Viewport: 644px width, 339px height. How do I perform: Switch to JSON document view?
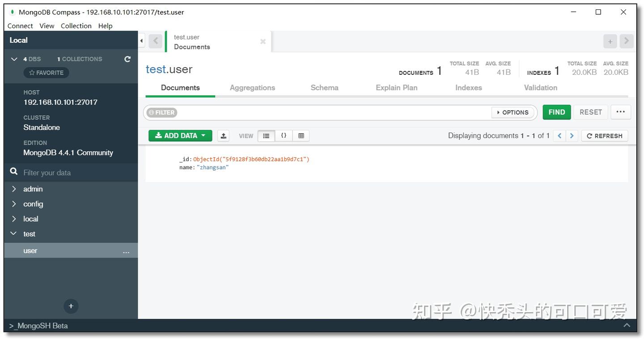pos(284,135)
